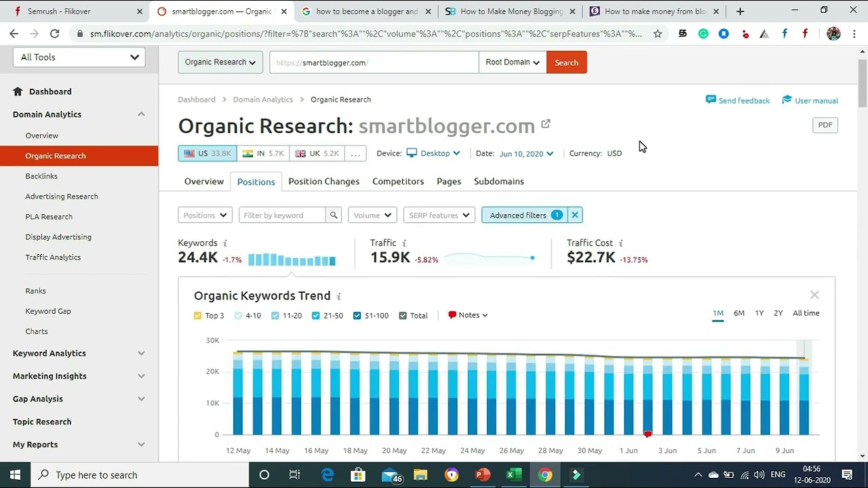Click info icon beside Organic Keywords Trend

[339, 296]
